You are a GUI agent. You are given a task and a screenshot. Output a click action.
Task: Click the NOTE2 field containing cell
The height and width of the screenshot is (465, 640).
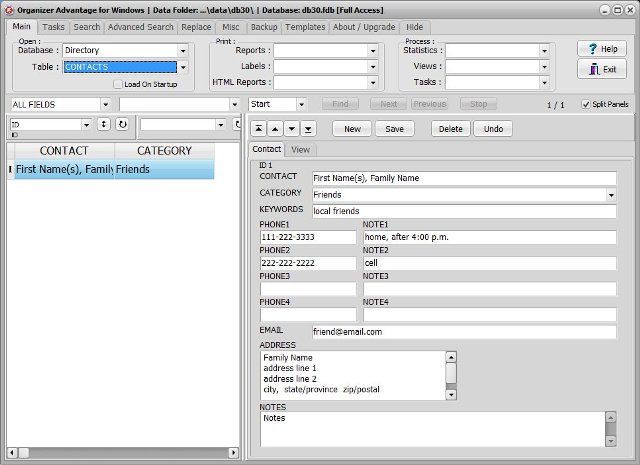pyautogui.click(x=490, y=263)
